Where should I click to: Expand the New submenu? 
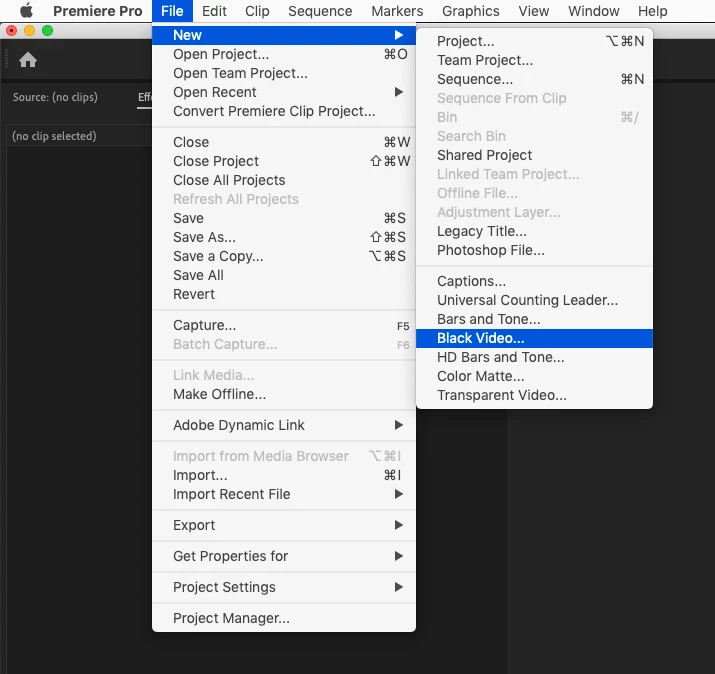click(284, 35)
